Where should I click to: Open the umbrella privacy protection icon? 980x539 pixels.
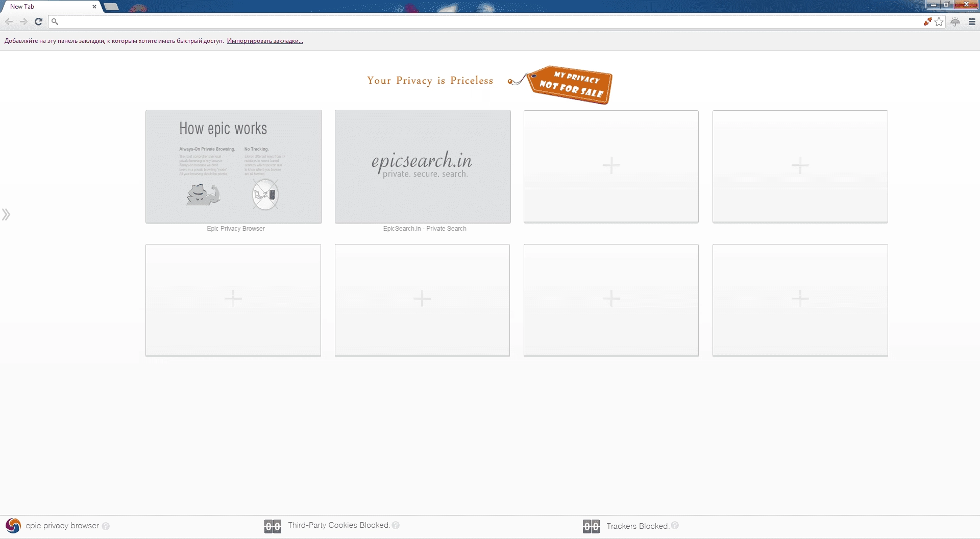pos(955,21)
